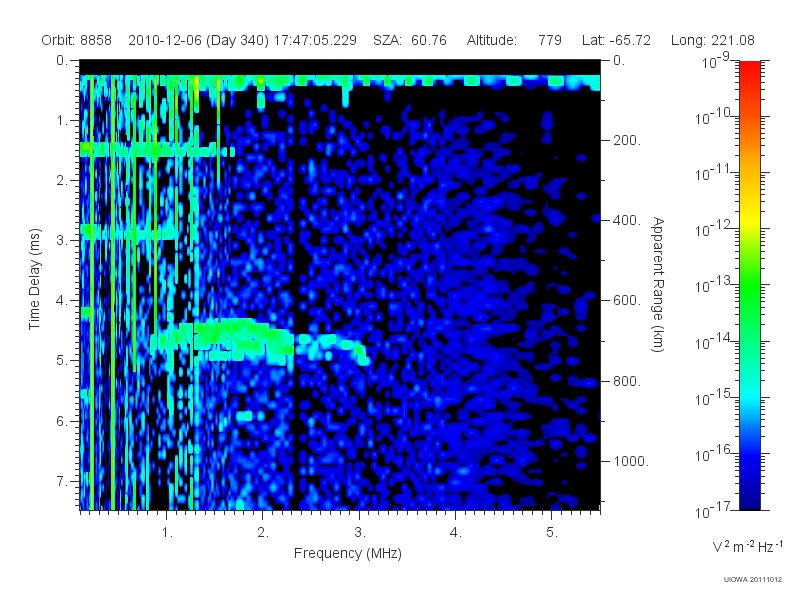Click the apparent range tick '400.'
Viewport: 800px width, 600px height.
click(x=627, y=220)
